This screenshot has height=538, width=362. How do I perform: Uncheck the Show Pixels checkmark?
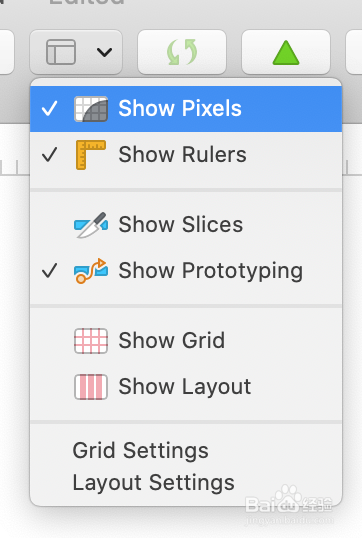tap(49, 109)
